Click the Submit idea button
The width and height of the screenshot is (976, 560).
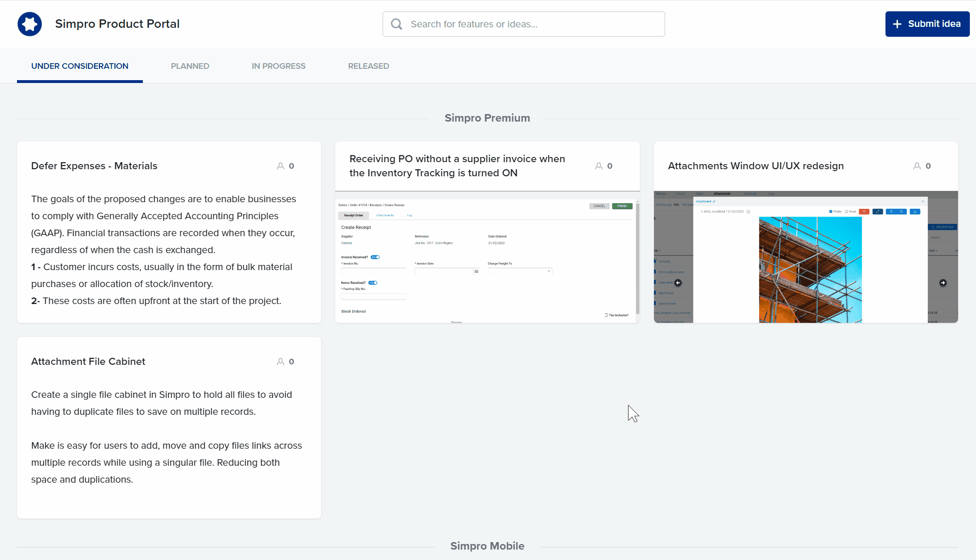coord(927,24)
